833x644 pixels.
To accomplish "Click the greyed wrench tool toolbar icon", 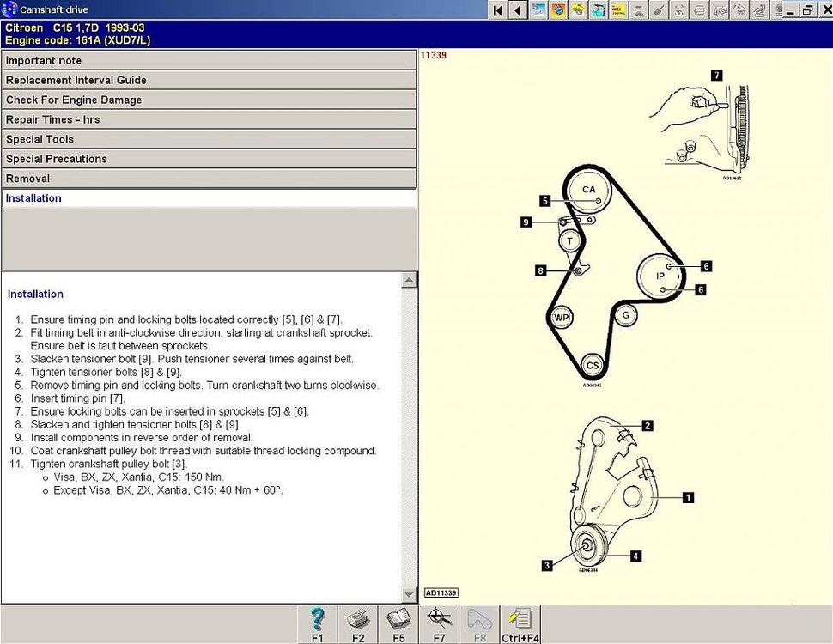I will point(660,10).
